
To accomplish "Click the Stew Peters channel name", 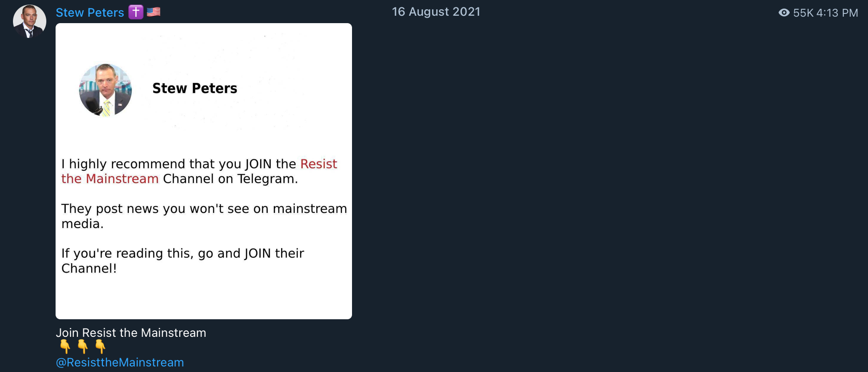I will (x=90, y=12).
